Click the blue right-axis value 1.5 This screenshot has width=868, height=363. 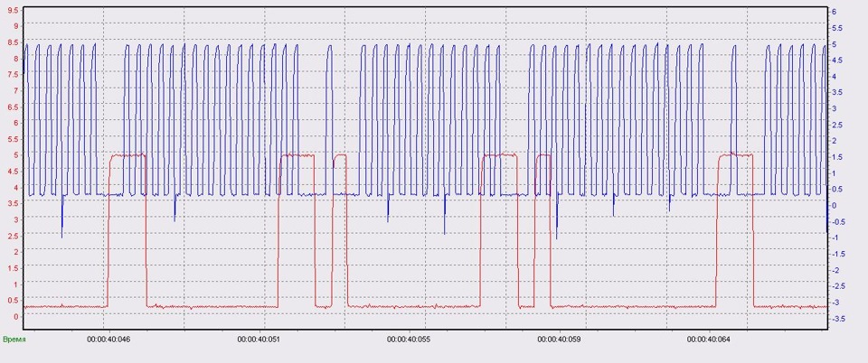(x=837, y=157)
